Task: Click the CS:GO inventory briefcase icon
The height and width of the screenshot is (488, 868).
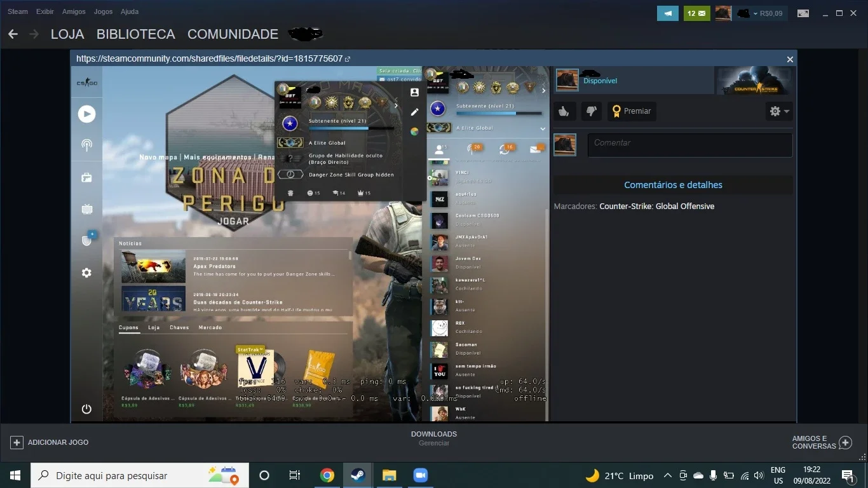Action: 86,178
